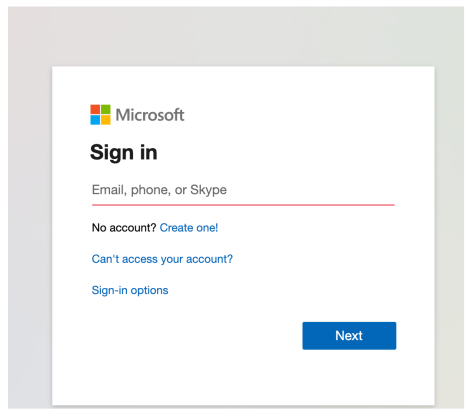The width and height of the screenshot is (472, 420).
Task: Click the Microsoft four-square logo
Action: coord(100,115)
